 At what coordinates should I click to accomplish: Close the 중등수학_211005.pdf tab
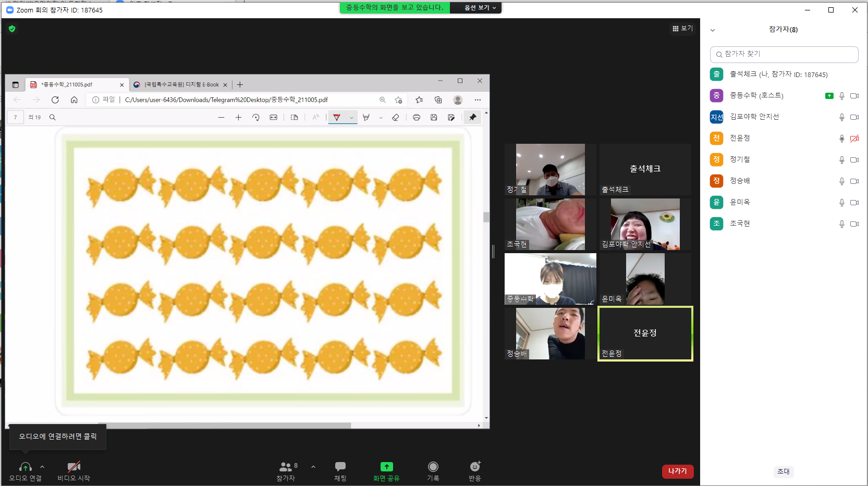(x=122, y=85)
